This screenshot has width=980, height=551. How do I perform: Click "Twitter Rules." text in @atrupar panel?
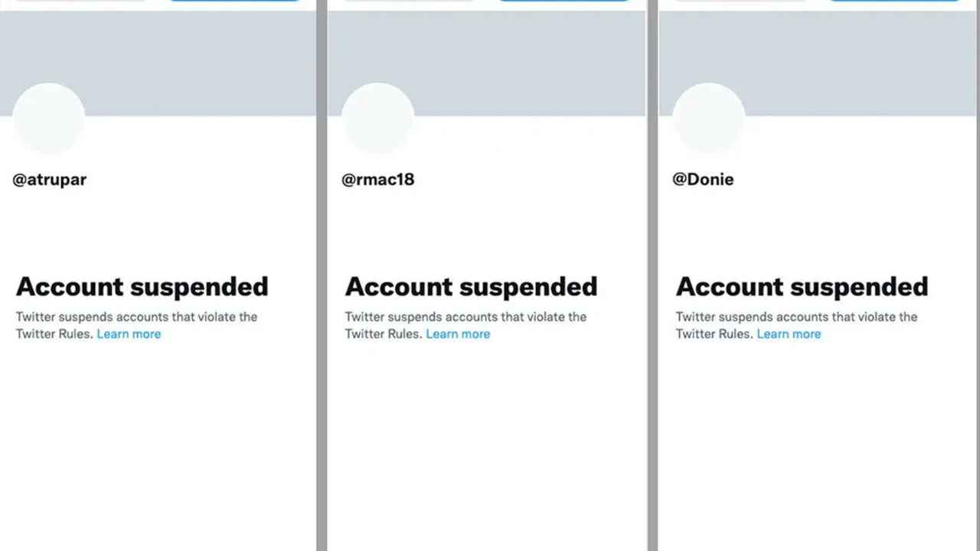[54, 334]
